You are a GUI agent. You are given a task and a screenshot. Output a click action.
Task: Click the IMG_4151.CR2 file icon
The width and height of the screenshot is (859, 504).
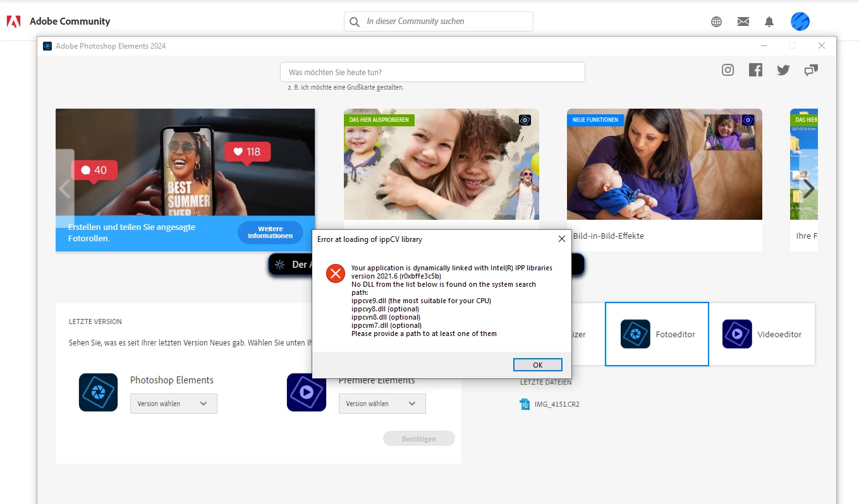pyautogui.click(x=524, y=404)
